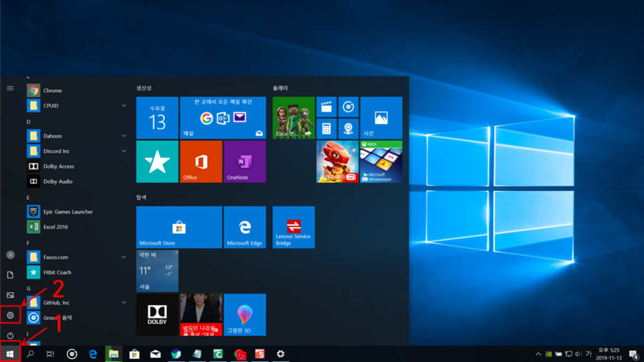Open Mail envelope on taskbar

(155, 354)
